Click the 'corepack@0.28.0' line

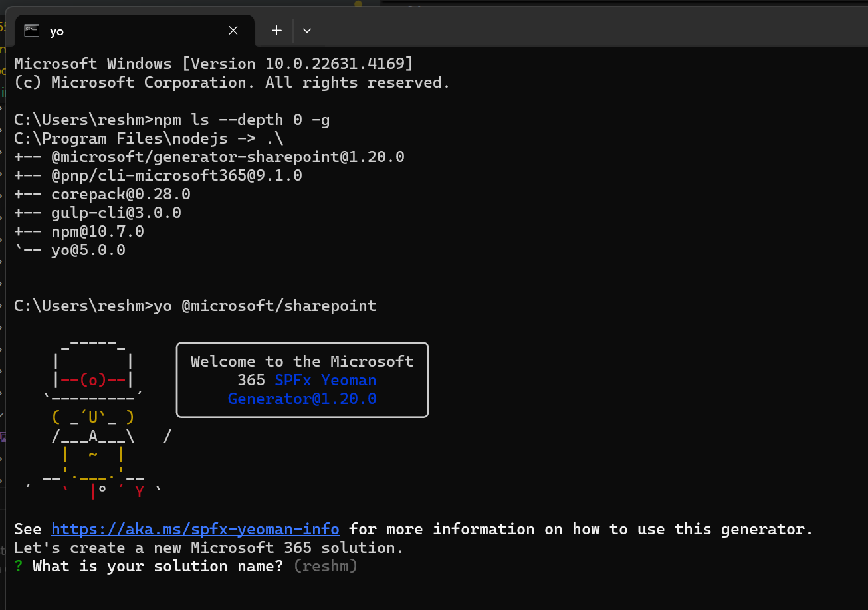click(102, 195)
